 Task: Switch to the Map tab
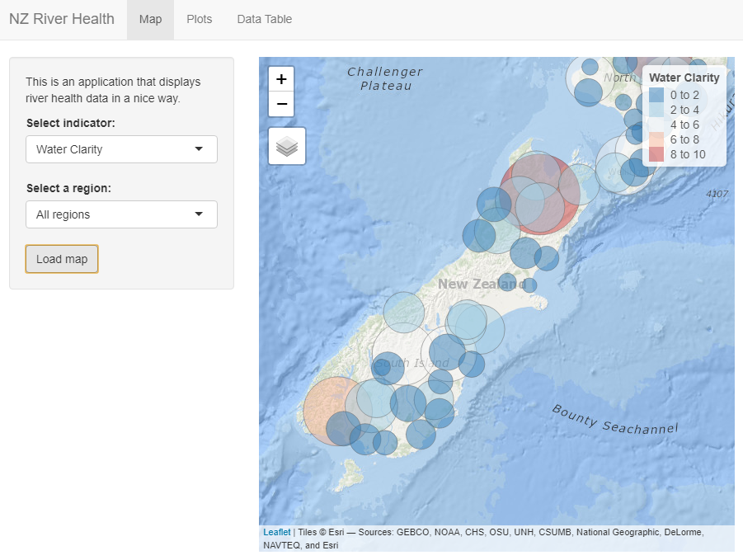click(x=150, y=20)
